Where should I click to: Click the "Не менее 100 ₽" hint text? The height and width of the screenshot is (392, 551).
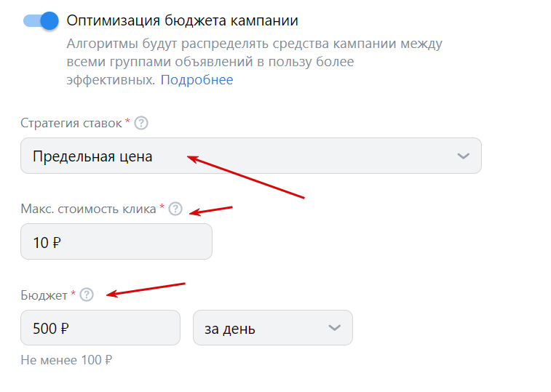(66, 360)
